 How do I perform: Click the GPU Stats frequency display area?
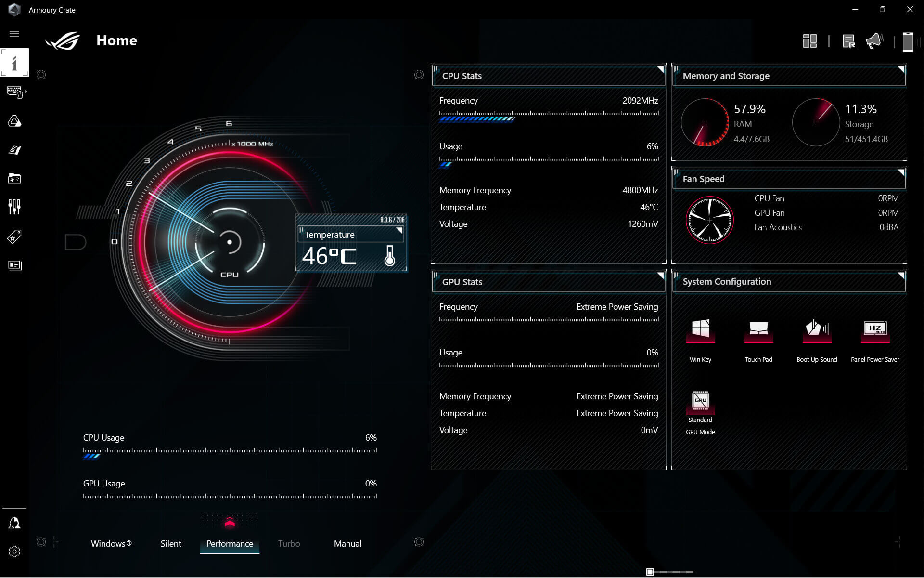point(548,313)
